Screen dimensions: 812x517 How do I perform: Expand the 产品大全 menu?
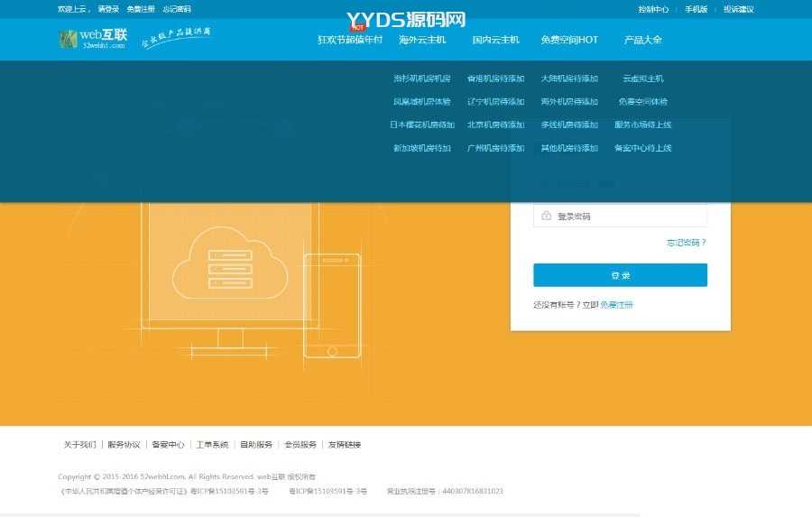pos(642,40)
